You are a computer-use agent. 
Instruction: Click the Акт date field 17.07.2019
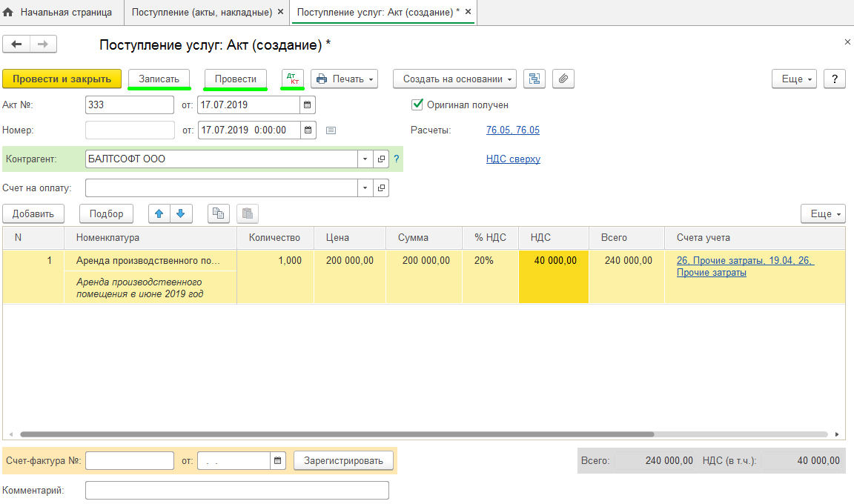pyautogui.click(x=249, y=105)
